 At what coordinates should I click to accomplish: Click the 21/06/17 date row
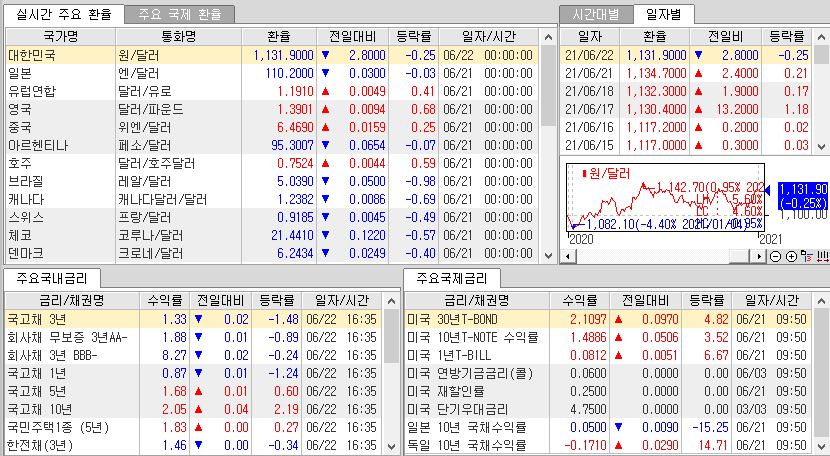pyautogui.click(x=687, y=109)
